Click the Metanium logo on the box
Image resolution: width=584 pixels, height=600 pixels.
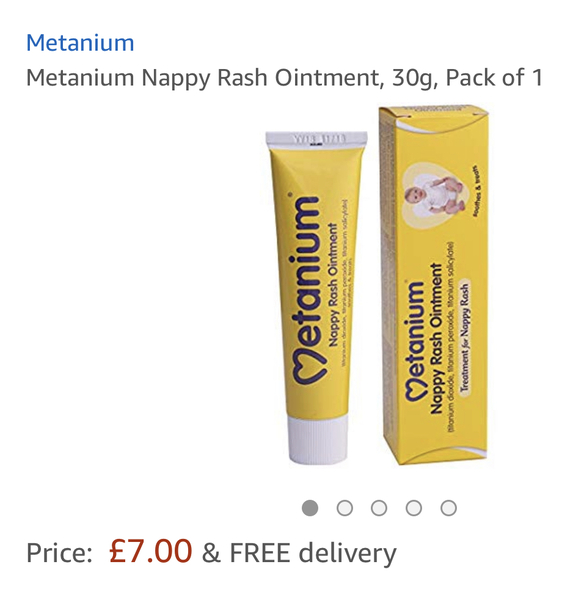click(x=415, y=341)
